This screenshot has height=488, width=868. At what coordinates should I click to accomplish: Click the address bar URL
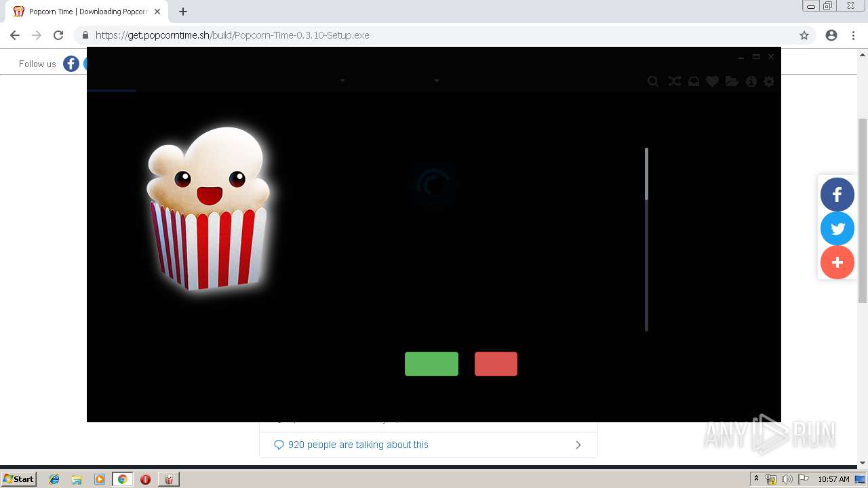pos(233,35)
